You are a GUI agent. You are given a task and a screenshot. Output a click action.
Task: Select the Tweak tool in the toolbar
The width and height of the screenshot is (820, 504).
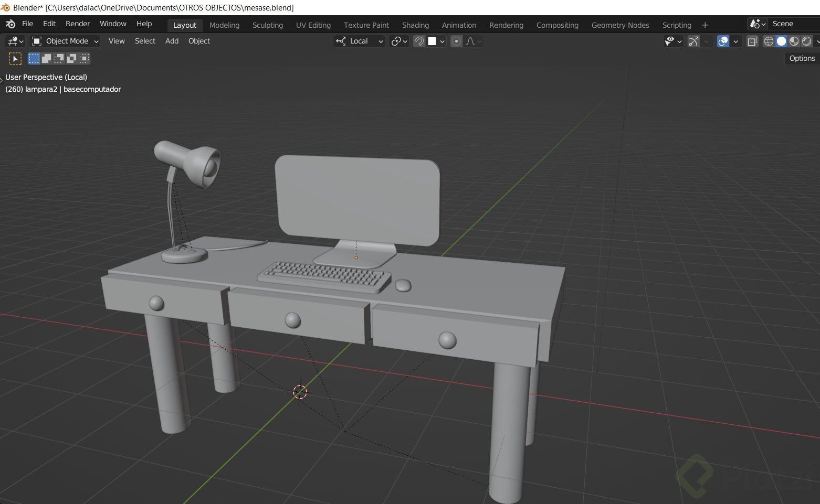pos(15,58)
